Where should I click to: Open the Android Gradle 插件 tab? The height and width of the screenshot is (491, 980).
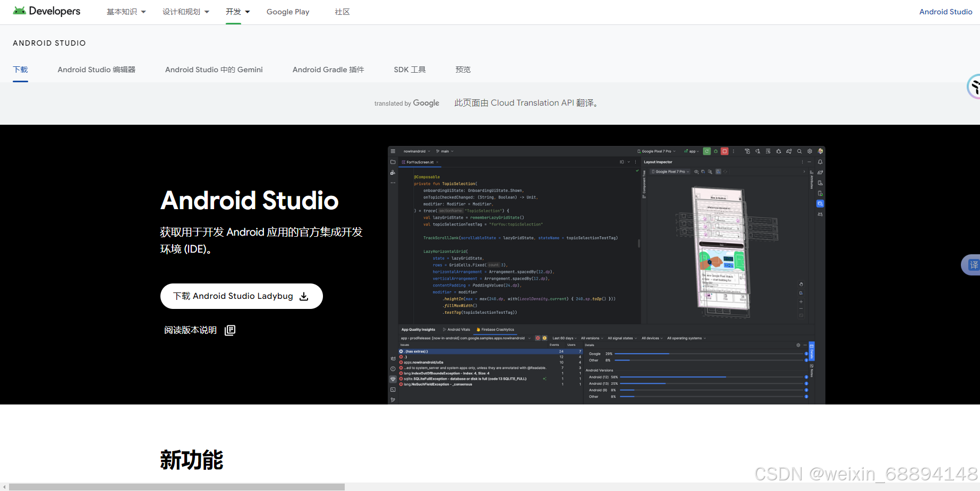[328, 70]
